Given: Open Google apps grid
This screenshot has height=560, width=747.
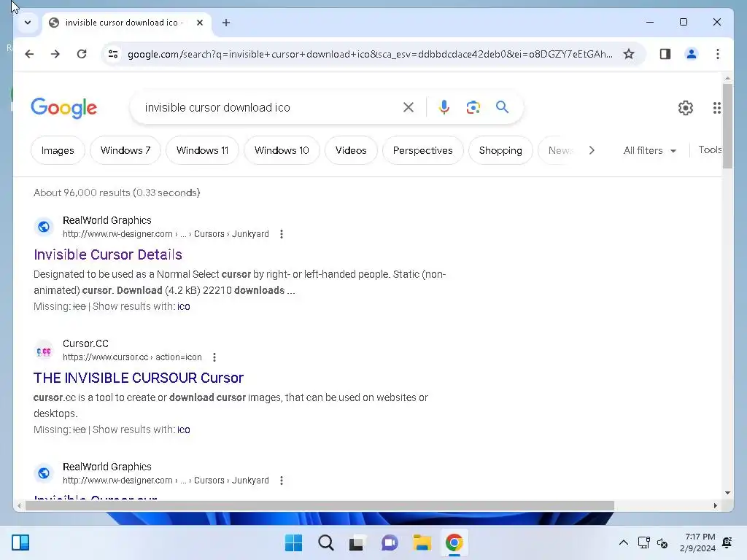Looking at the screenshot, I should 716,108.
